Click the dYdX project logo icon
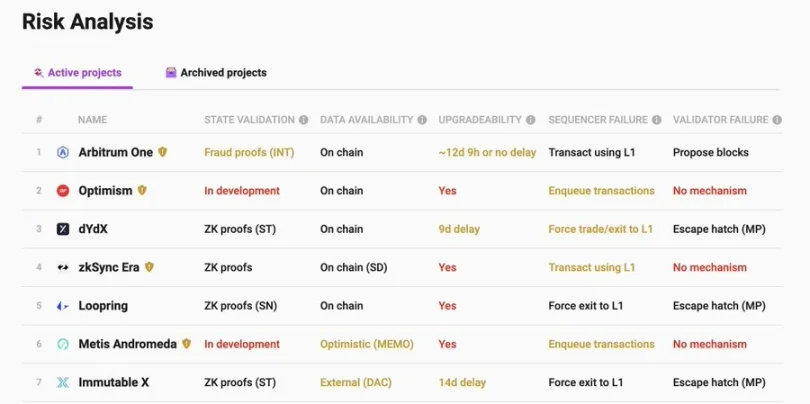This screenshot has width=810, height=404. pos(63,229)
